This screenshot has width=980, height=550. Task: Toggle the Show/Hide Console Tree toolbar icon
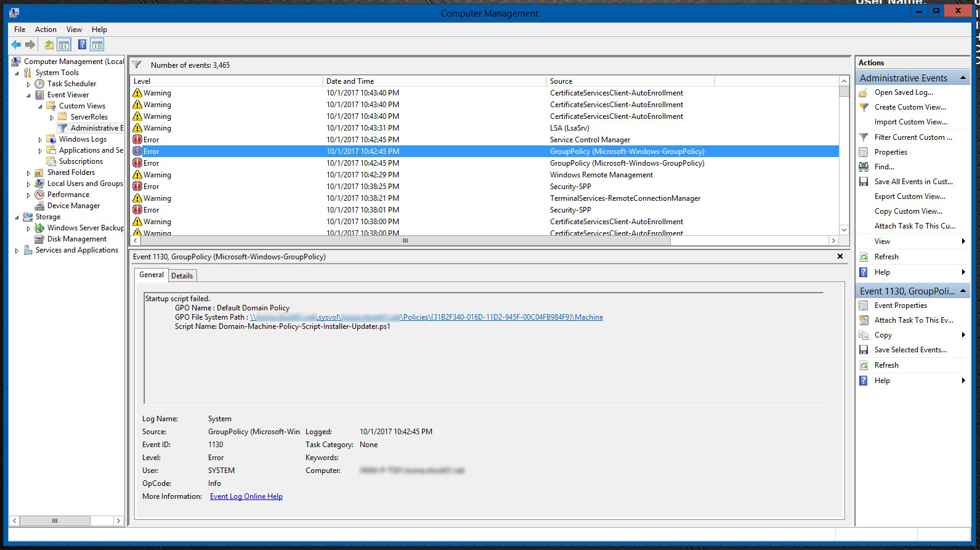[64, 44]
